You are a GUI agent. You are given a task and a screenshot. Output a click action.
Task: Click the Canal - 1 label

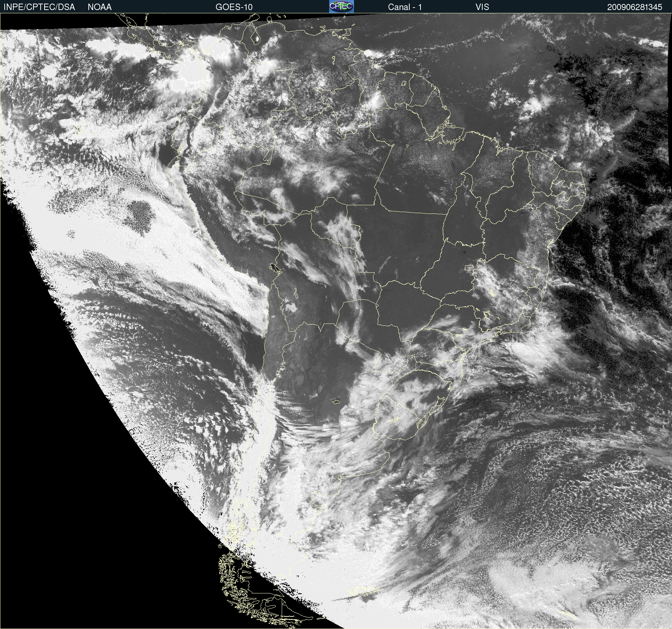[x=405, y=7]
